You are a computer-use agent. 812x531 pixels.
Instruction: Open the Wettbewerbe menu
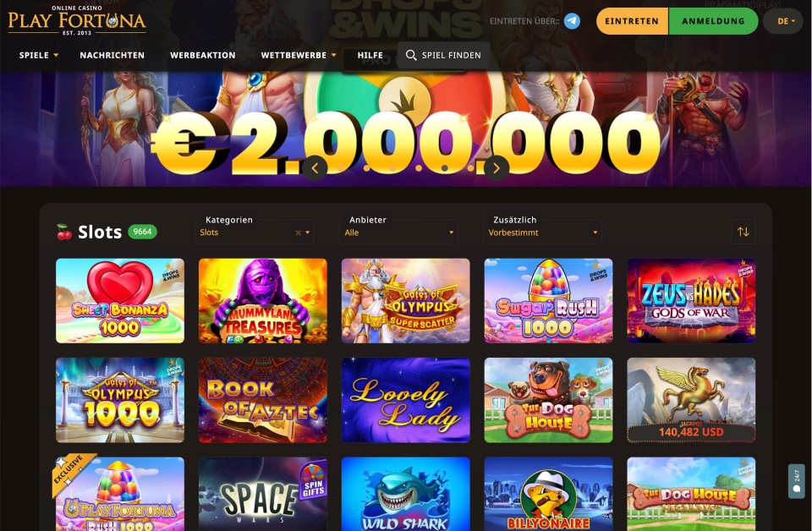(299, 55)
